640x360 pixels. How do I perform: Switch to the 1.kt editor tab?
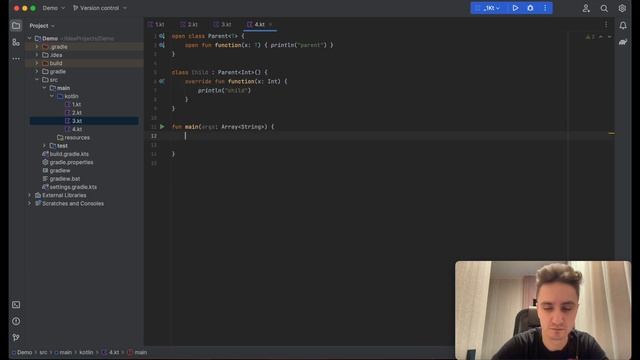point(156,24)
